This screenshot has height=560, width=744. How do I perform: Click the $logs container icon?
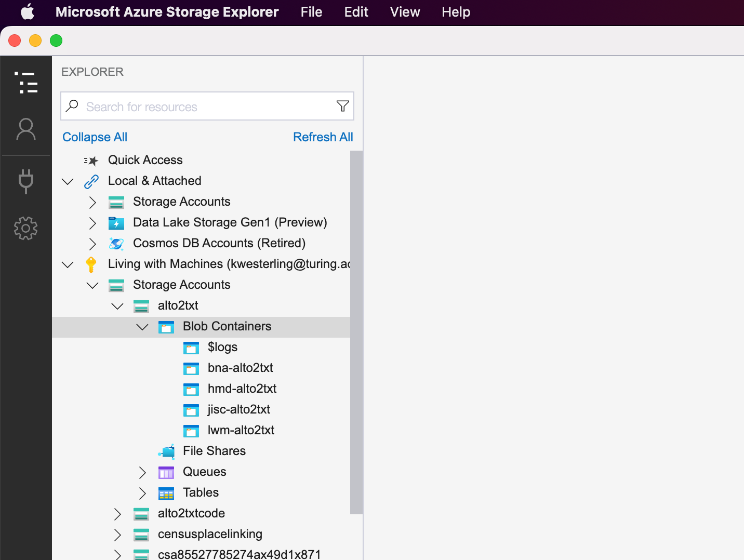tap(191, 348)
